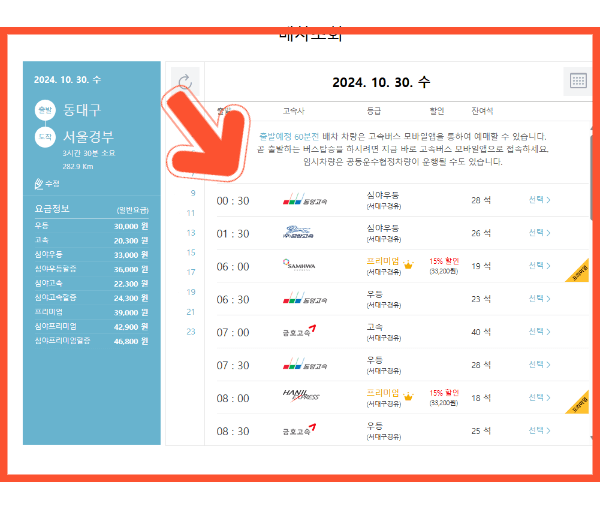The height and width of the screenshot is (523, 600).
Task: Open the calendar grid icon
Action: (578, 81)
